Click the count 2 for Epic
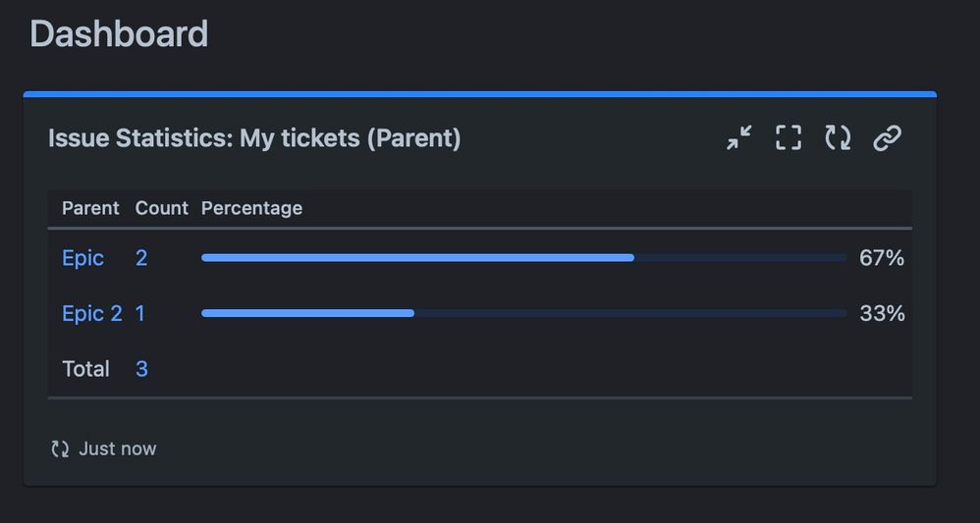This screenshot has width=980, height=523. pos(141,258)
